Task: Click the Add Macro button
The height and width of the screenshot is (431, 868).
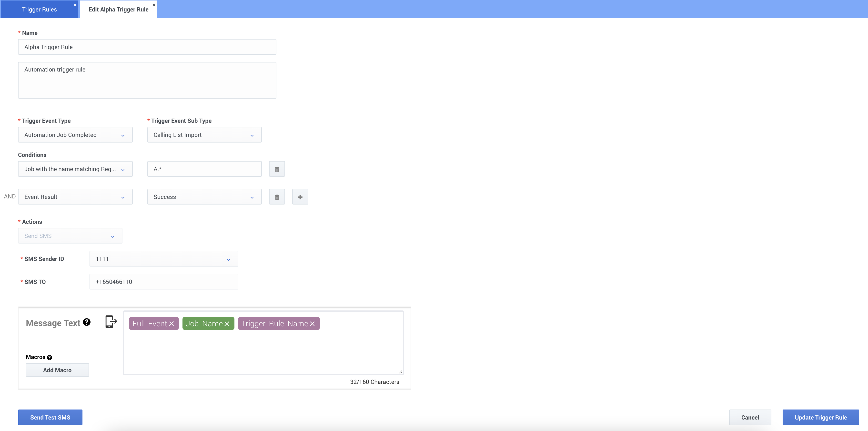Action: [57, 370]
